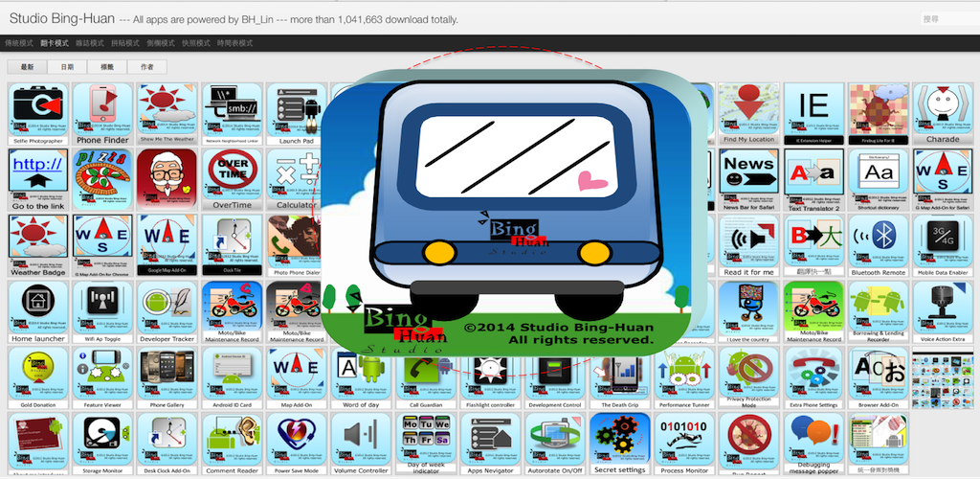Open the Browser Add-On app card
The height and width of the screenshot is (479, 980).
coord(879,377)
